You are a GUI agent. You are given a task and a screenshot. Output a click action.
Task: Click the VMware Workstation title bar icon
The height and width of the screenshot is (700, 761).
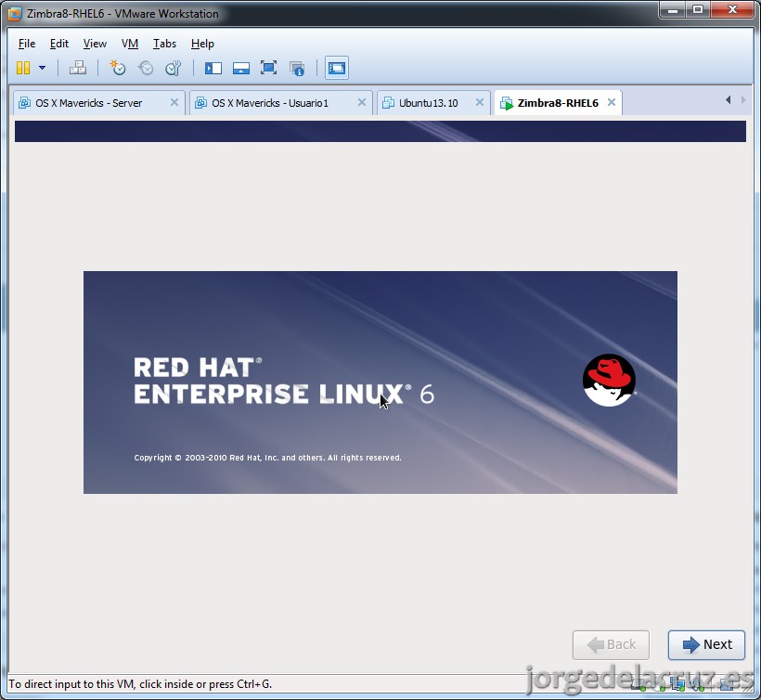click(x=15, y=14)
